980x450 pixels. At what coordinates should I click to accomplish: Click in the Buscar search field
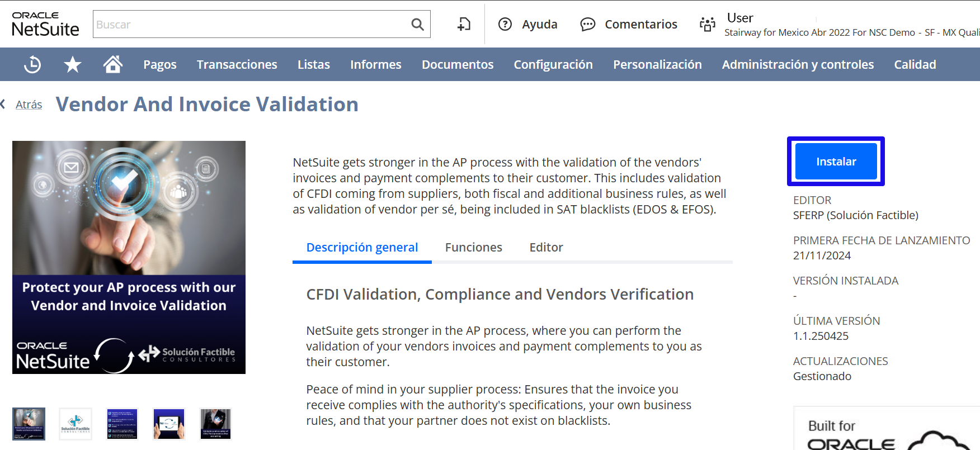252,25
